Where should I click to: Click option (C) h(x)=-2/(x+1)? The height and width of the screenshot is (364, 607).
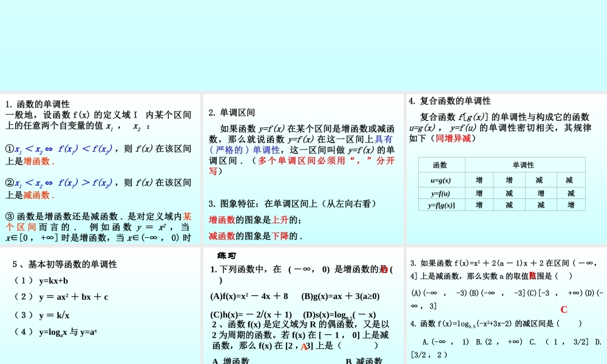251,314
